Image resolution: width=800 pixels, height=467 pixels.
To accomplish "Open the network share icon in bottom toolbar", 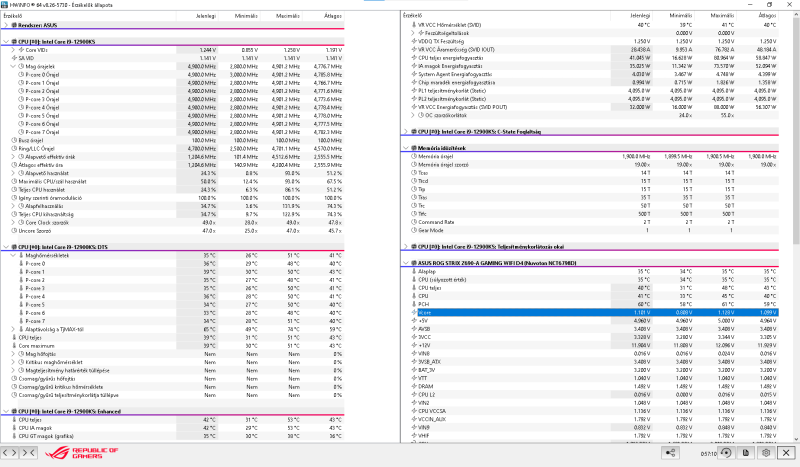I will tap(670, 453).
